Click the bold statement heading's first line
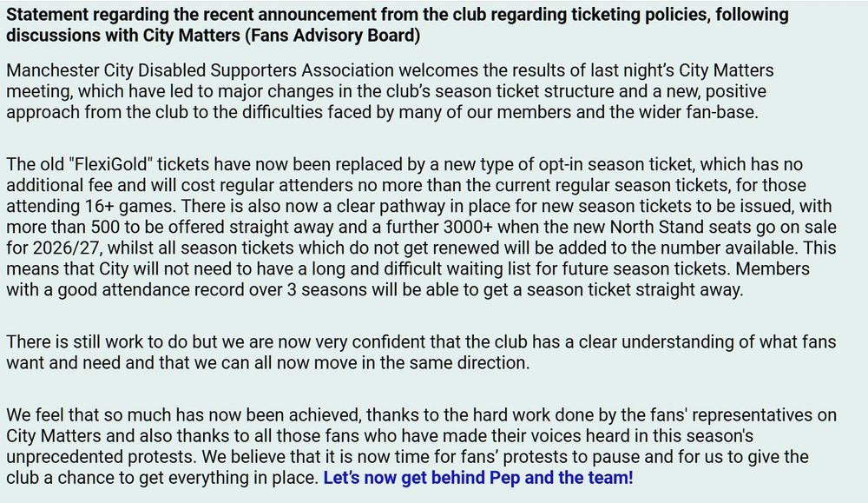This screenshot has width=868, height=503. point(398,14)
